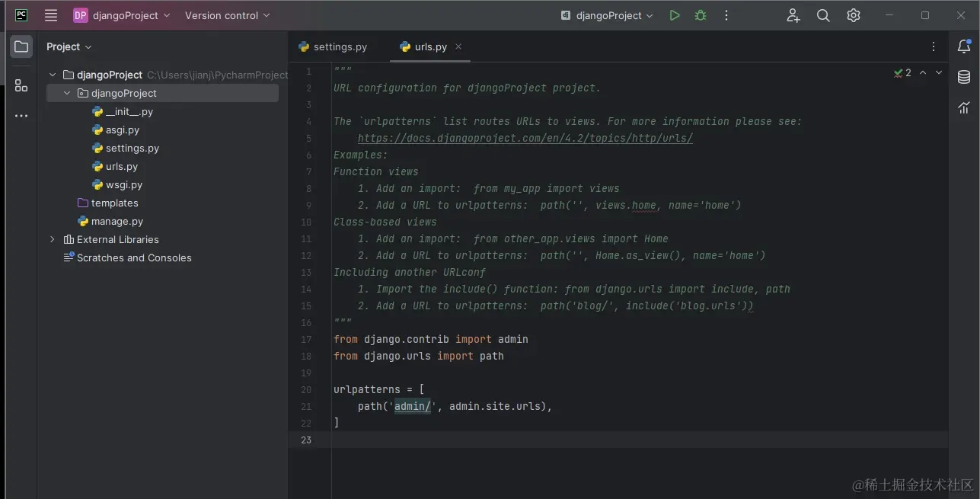Open djangoProject project dropdown
This screenshot has width=980, height=499.
(x=122, y=15)
